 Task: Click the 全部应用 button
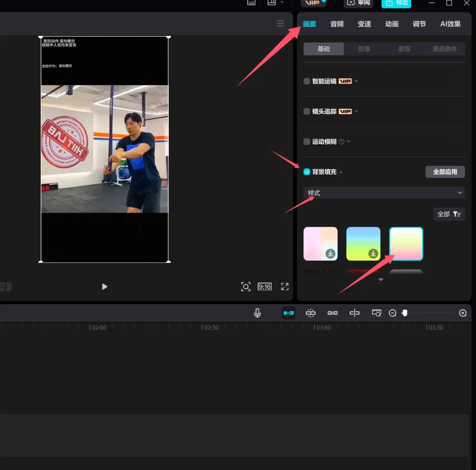tap(445, 172)
